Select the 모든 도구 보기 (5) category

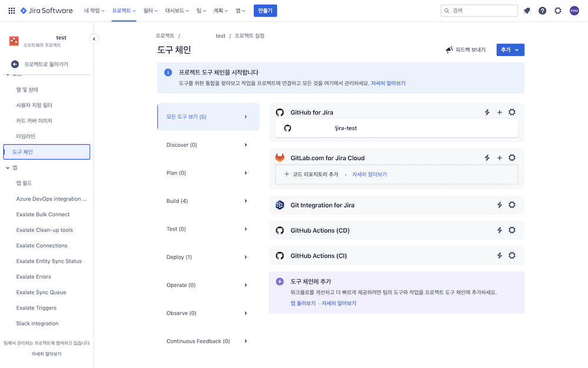[208, 117]
